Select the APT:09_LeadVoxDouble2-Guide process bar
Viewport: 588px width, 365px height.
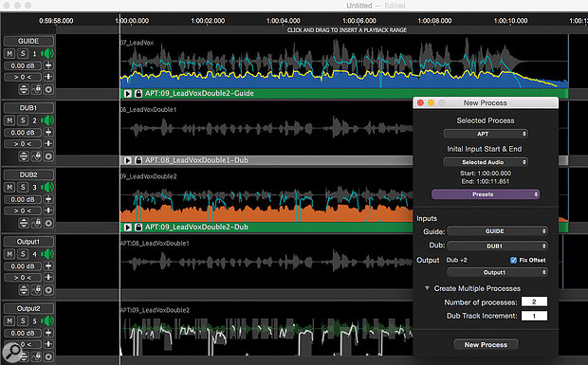[344, 93]
